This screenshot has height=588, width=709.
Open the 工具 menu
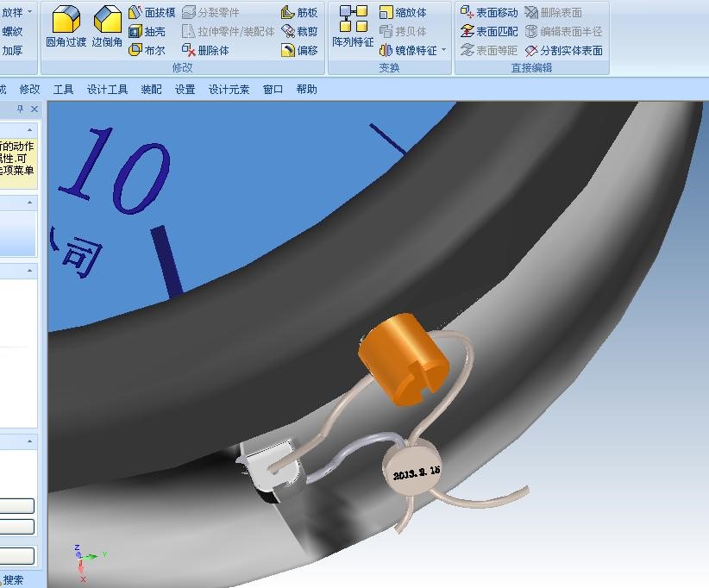63,90
